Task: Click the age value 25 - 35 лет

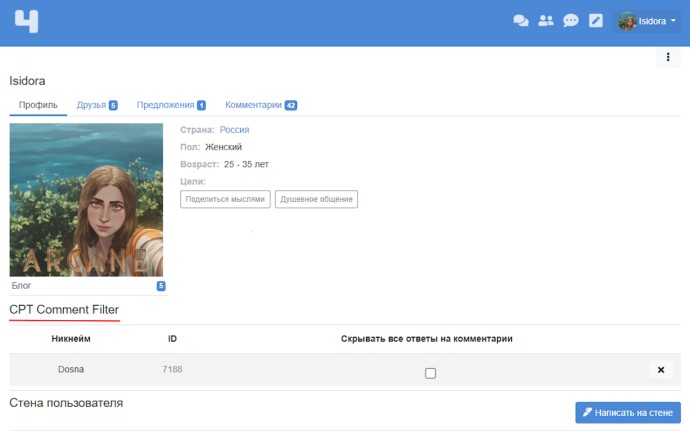Action: pos(246,164)
